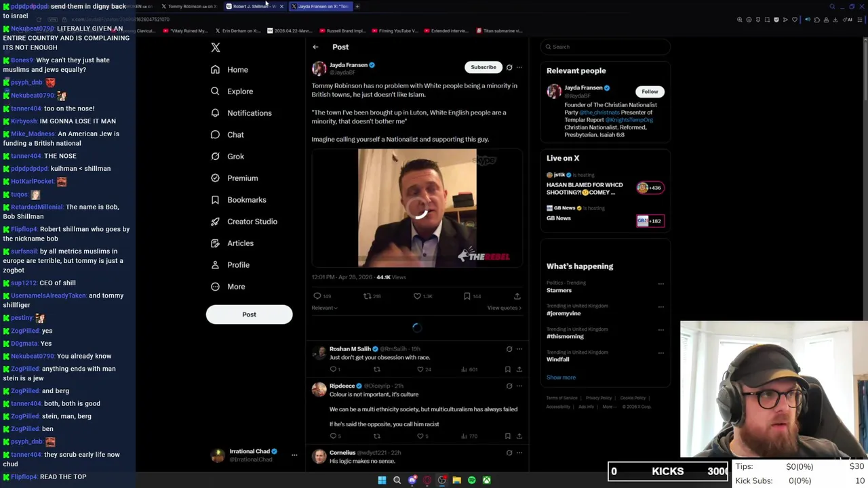This screenshot has width=868, height=488.
Task: Open Xbox app from taskbar
Action: click(486, 480)
